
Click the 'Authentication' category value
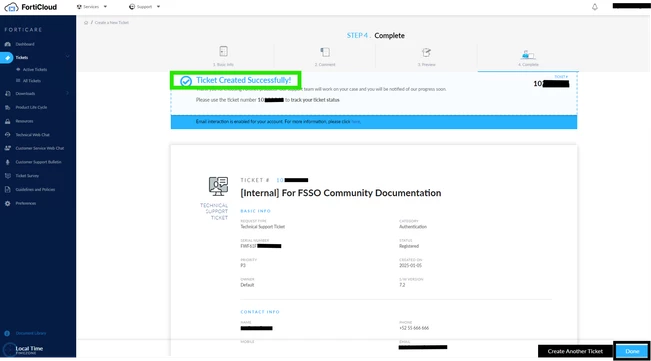413,227
